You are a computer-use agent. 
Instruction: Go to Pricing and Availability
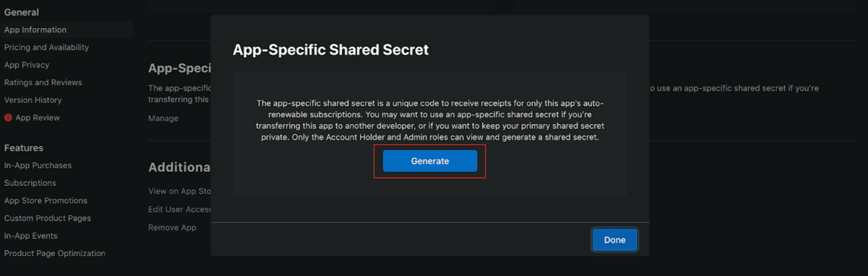(46, 47)
